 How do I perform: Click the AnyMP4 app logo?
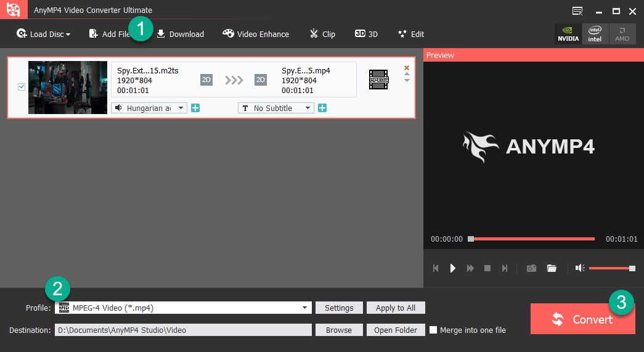point(14,9)
